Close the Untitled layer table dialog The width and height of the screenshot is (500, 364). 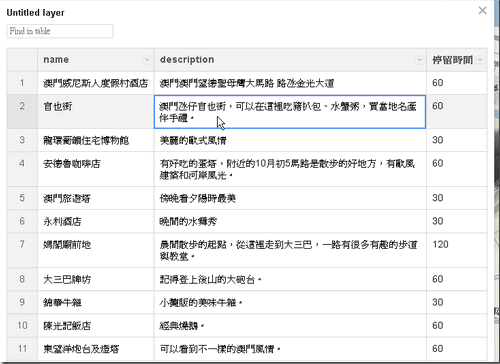click(482, 11)
